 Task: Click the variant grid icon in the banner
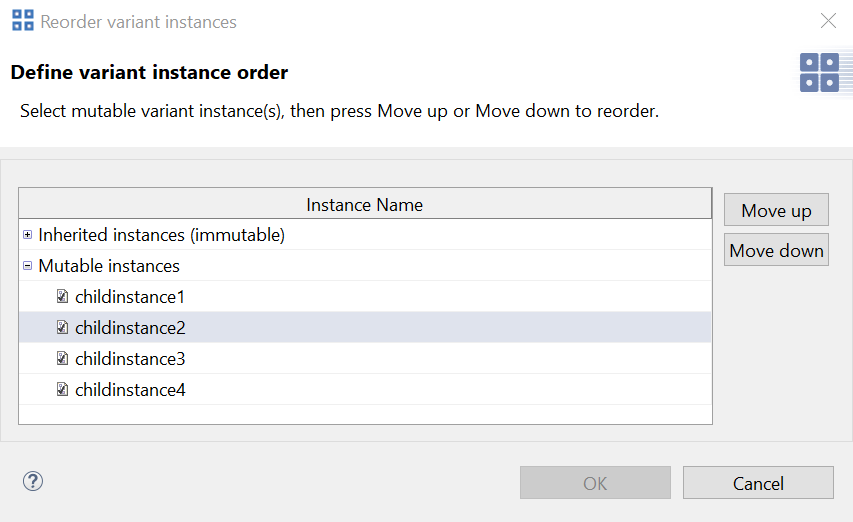point(819,73)
